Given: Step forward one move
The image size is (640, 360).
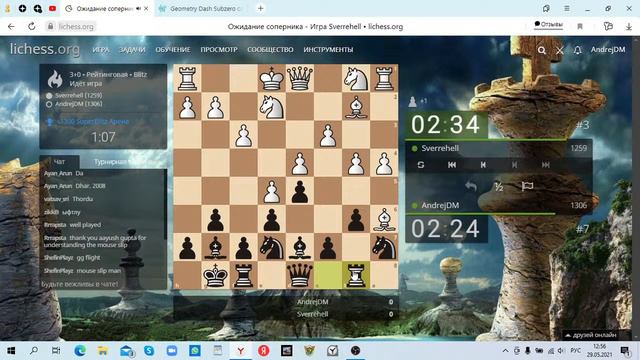Looking at the screenshot, I should point(514,164).
